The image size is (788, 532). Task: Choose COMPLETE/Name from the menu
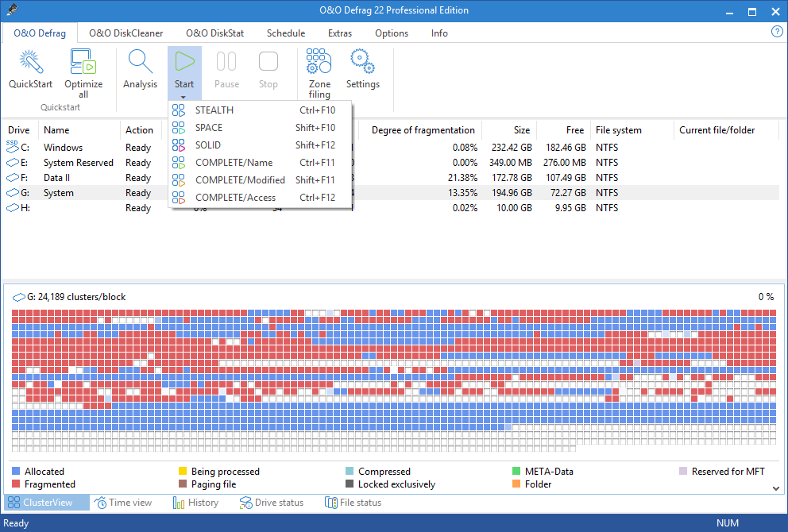260,162
